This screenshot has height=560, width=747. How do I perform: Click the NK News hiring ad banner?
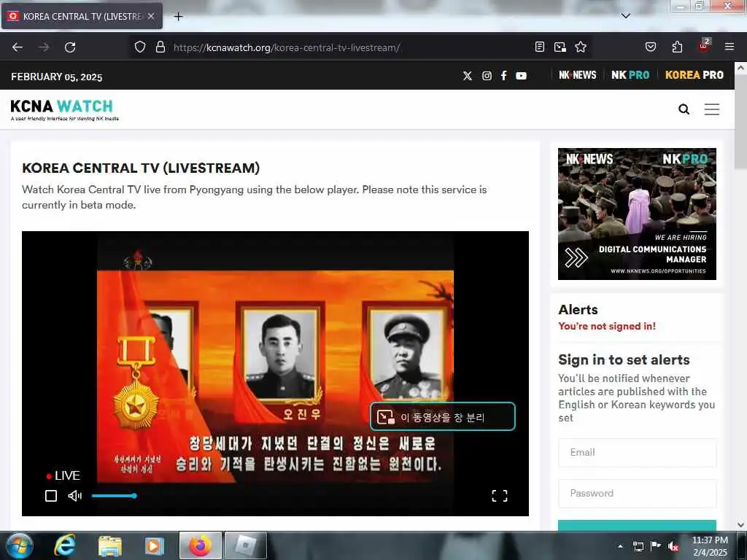637,214
